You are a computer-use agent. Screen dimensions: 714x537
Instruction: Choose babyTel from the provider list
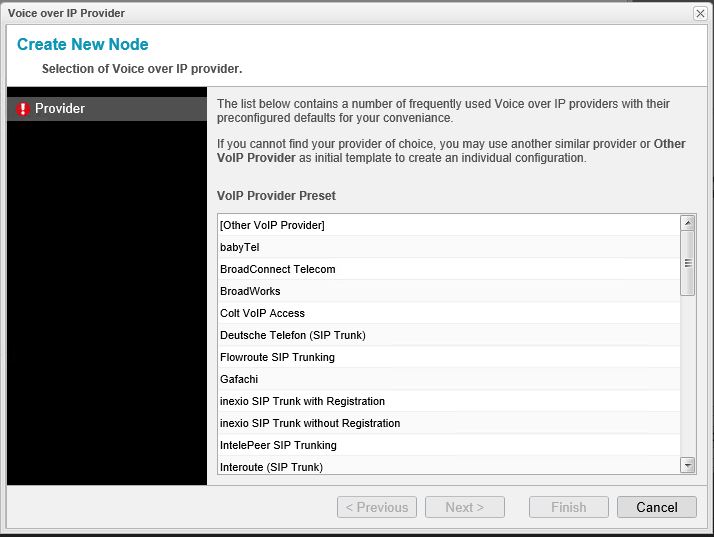tap(240, 247)
